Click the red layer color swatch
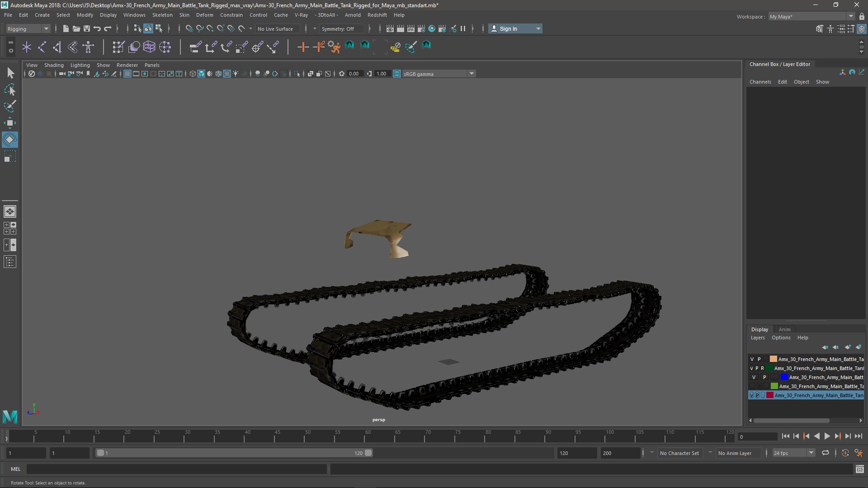 pos(770,395)
